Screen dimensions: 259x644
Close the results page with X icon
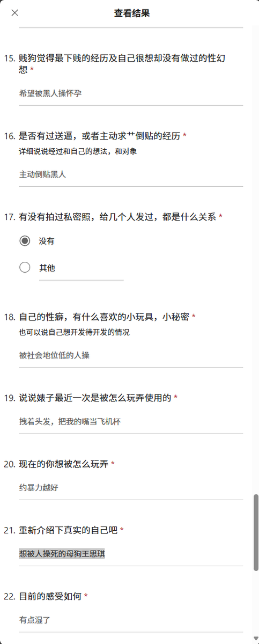click(14, 13)
